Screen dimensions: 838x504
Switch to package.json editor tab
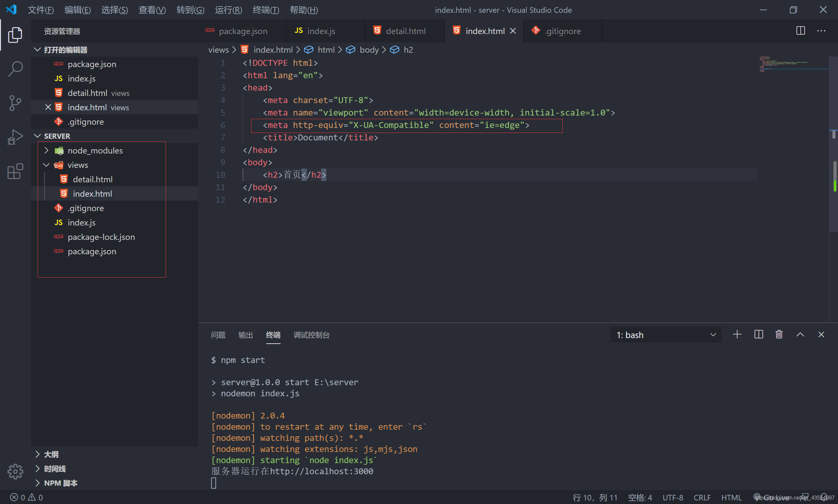pyautogui.click(x=243, y=31)
